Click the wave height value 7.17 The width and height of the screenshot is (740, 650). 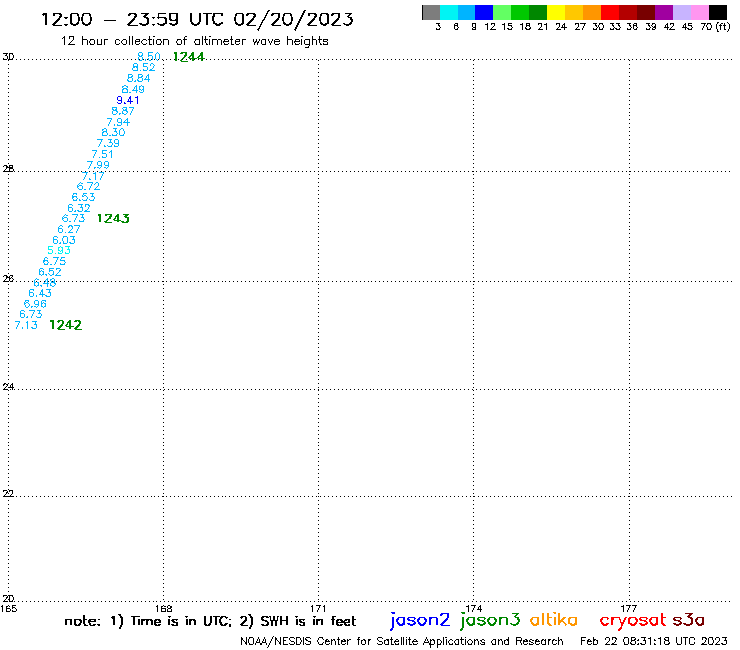[93, 176]
